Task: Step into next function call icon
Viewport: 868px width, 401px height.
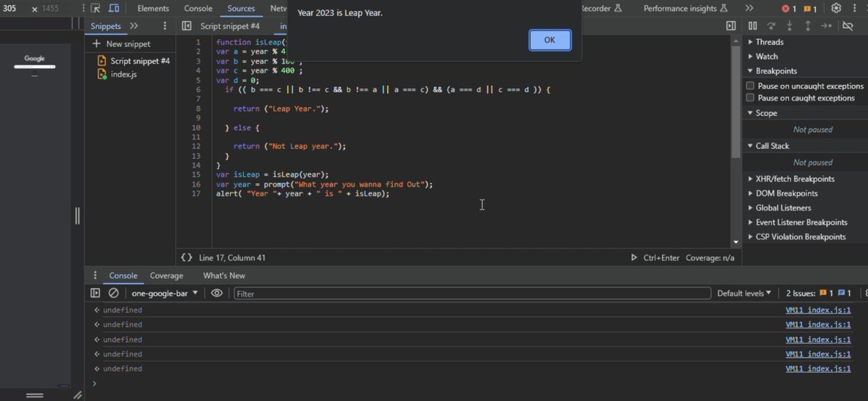Action: (789, 26)
